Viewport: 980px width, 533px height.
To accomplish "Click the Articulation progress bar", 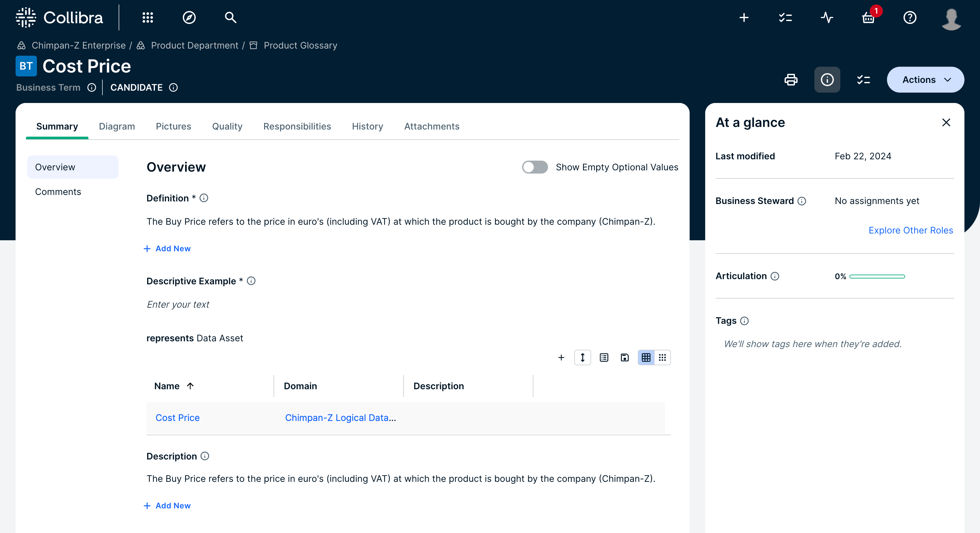I will click(877, 277).
